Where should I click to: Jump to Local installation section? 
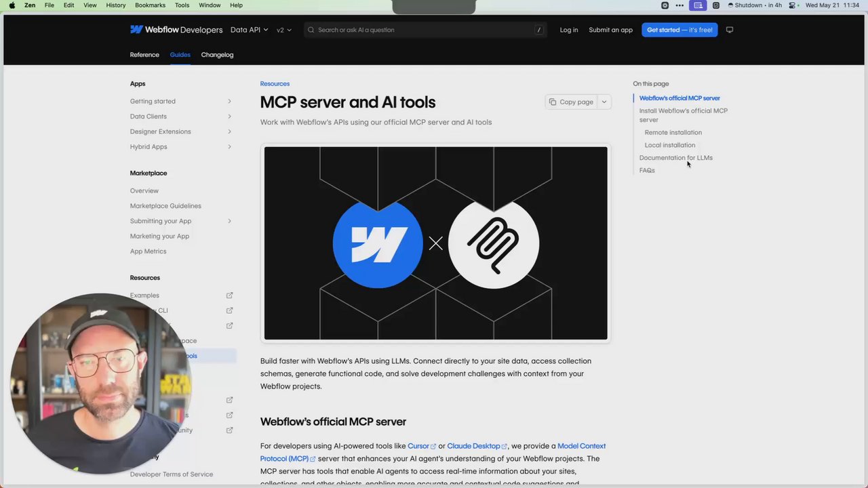point(670,145)
